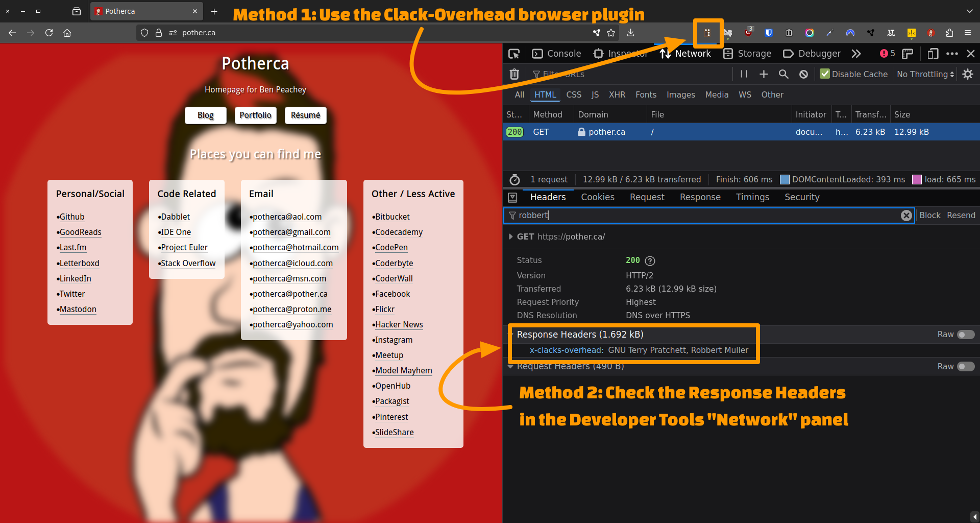The width and height of the screenshot is (980, 523).
Task: Click the trash bin extension icon
Action: tap(789, 33)
